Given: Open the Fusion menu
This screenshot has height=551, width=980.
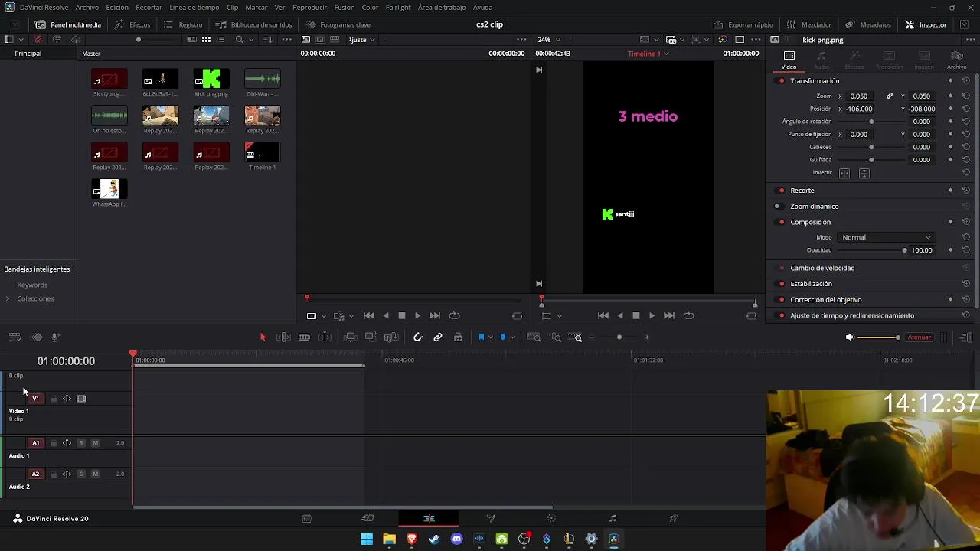Looking at the screenshot, I should pyautogui.click(x=344, y=8).
